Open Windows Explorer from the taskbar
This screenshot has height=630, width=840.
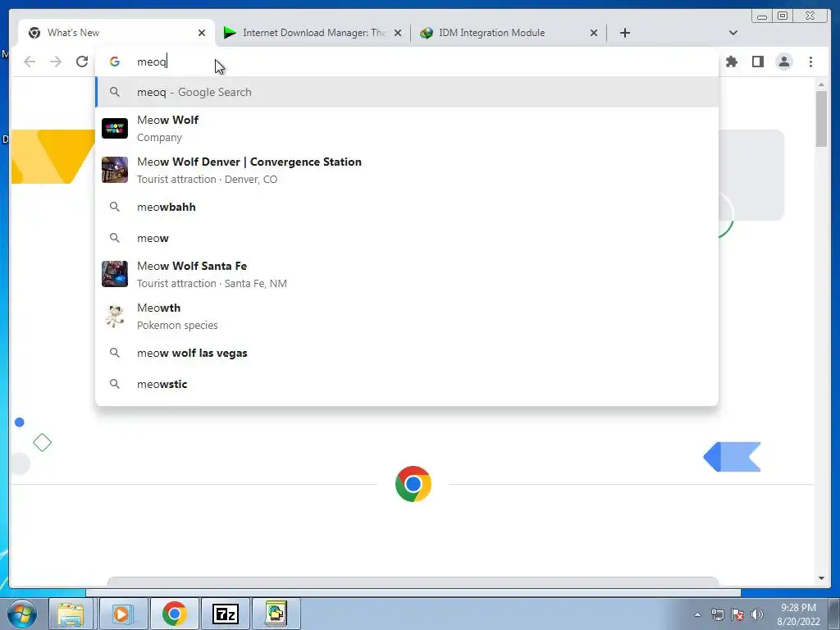click(71, 614)
